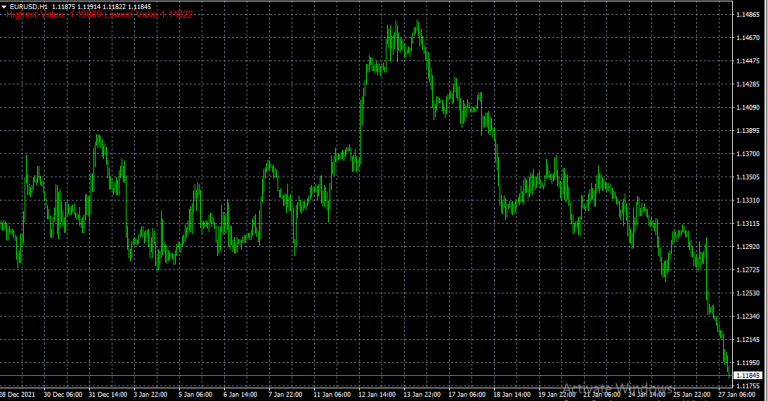Select the EURUSD,H1 chart symbol label

[x=28, y=7]
